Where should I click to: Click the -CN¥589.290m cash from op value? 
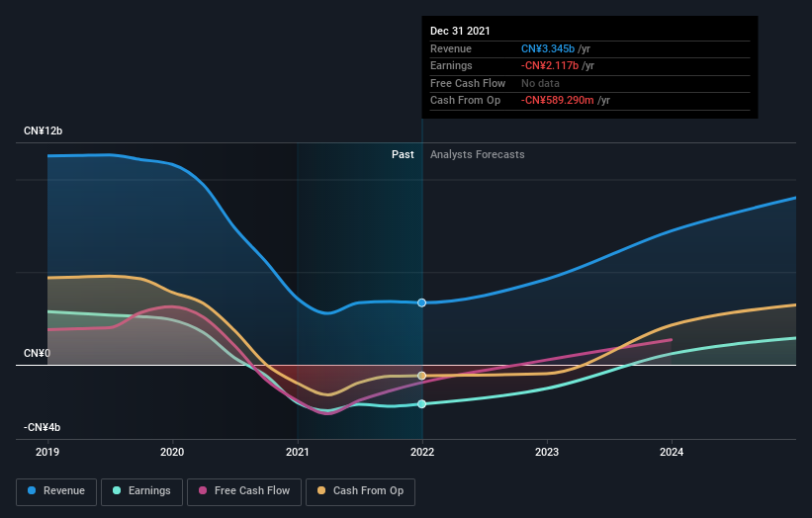[557, 101]
